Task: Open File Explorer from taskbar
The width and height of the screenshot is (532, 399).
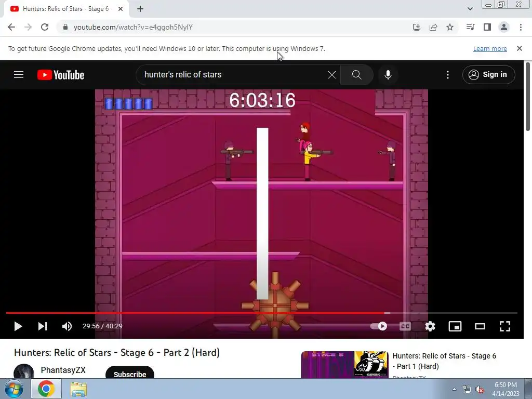Action: coord(78,389)
